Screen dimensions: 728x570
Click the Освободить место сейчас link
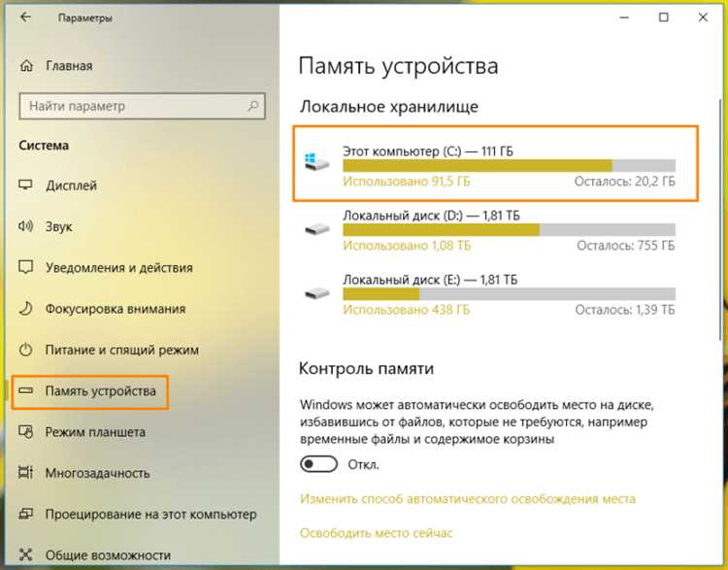click(x=376, y=533)
